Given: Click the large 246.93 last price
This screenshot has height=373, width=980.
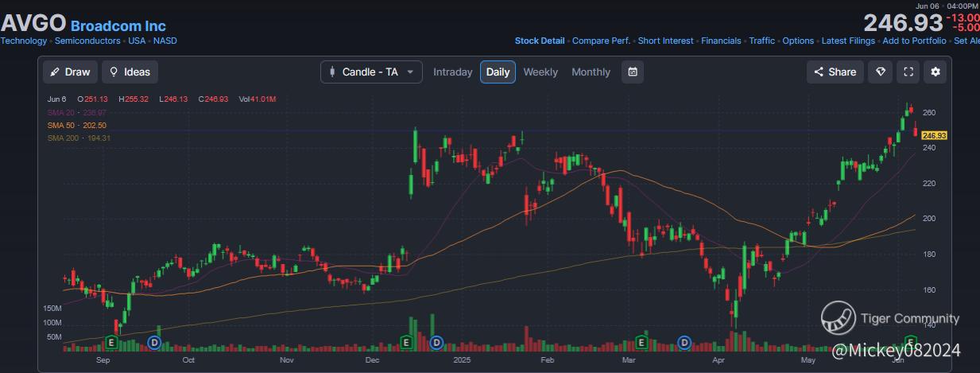Looking at the screenshot, I should pos(903,23).
